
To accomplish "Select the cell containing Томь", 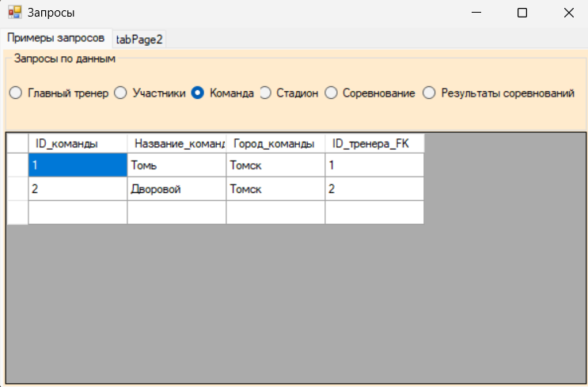I will (x=176, y=165).
